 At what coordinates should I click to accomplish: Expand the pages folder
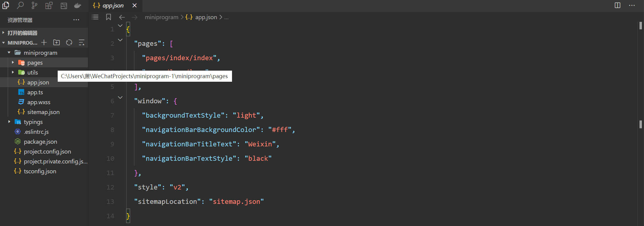click(13, 63)
